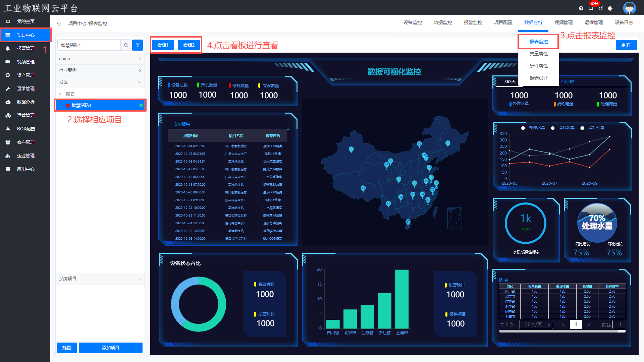Click the 看板2 button
The height and width of the screenshot is (362, 644).
pyautogui.click(x=189, y=45)
